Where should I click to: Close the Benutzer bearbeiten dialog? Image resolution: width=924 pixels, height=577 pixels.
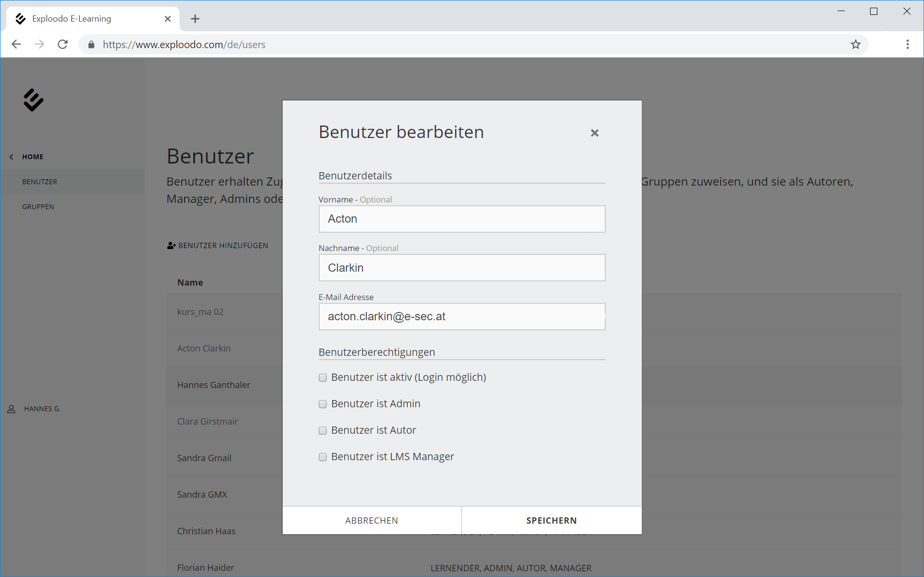click(x=594, y=133)
